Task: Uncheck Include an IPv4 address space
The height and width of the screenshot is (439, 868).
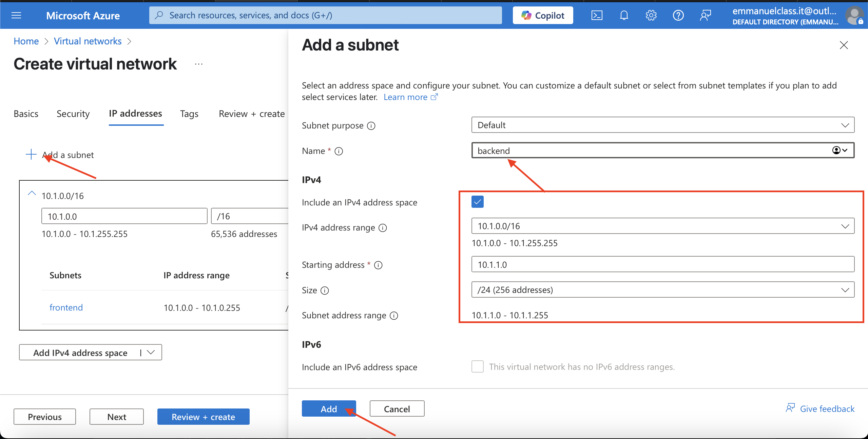Action: coord(477,202)
